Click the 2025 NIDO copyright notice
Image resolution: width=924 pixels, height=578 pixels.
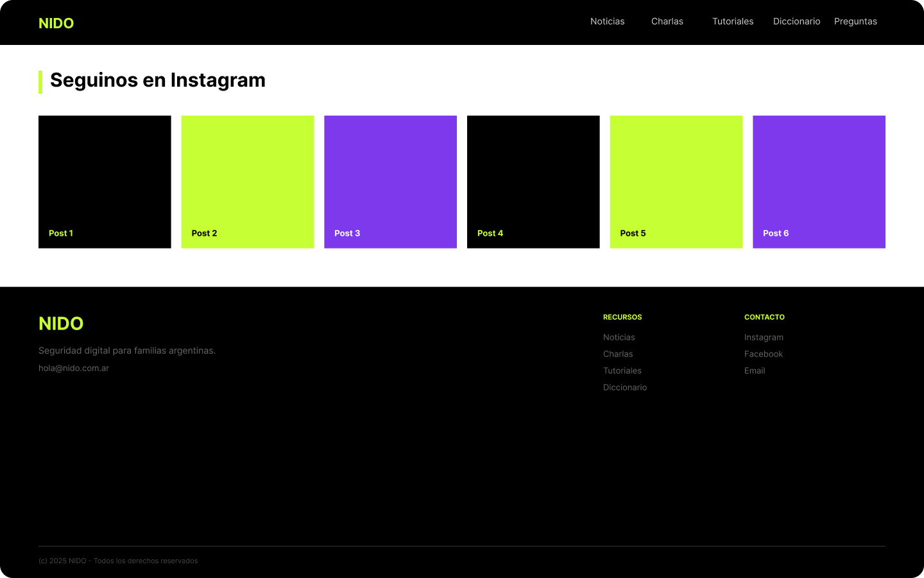(118, 561)
